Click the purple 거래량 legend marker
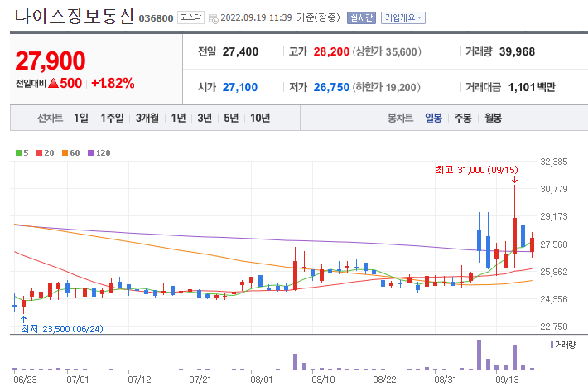 pos(552,345)
